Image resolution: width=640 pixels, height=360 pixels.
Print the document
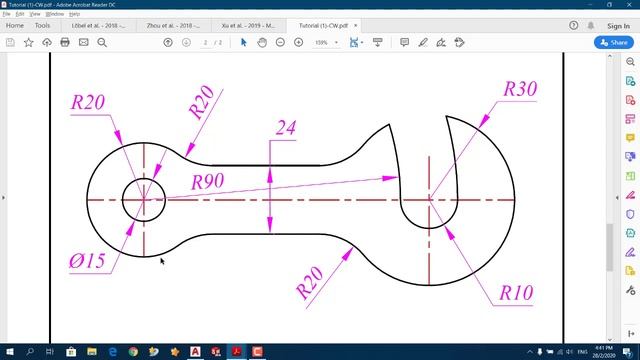pos(65,42)
